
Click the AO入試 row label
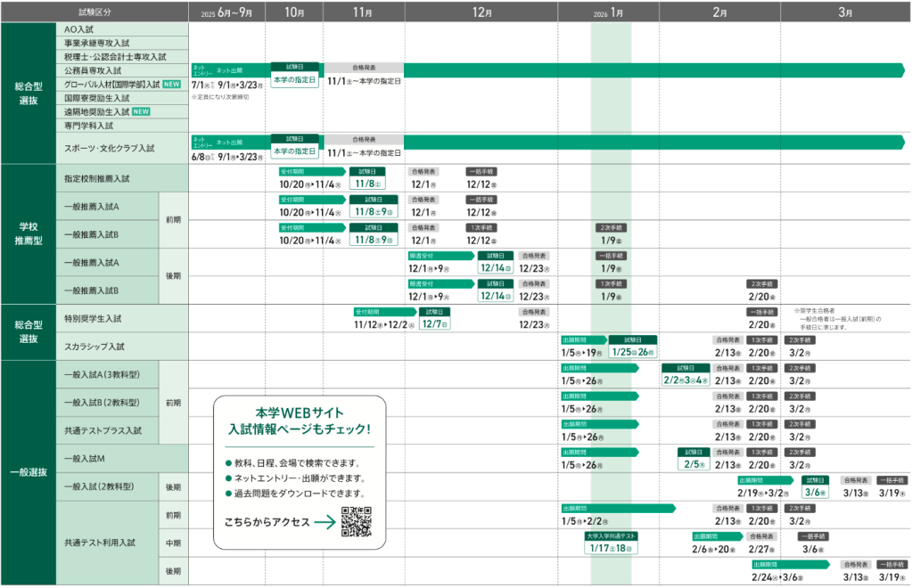(x=80, y=29)
